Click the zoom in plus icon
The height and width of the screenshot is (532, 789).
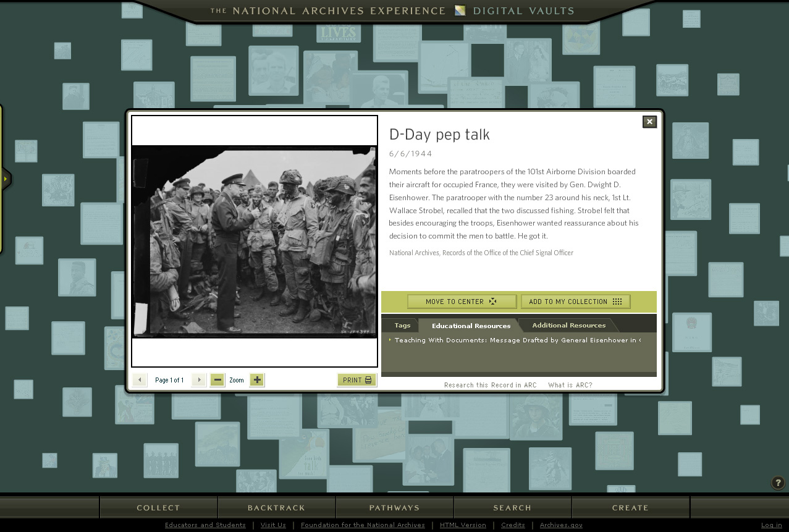[257, 380]
